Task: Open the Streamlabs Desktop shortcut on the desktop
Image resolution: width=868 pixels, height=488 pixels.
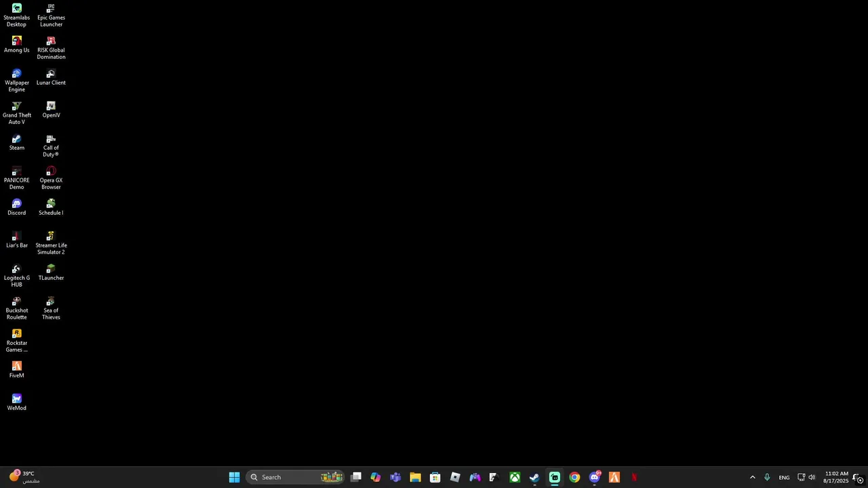Action: [16, 16]
